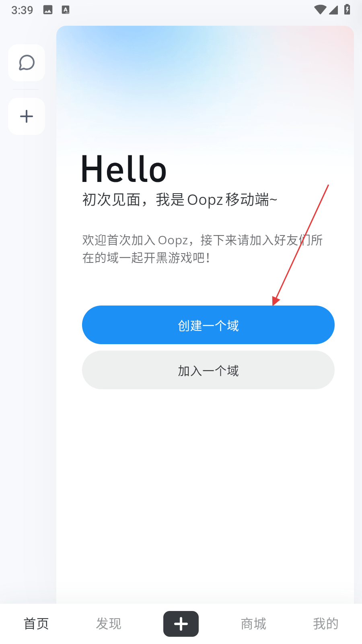This screenshot has width=362, height=644.
Task: Tap the dark plus button in bottom bar
Action: point(181,624)
